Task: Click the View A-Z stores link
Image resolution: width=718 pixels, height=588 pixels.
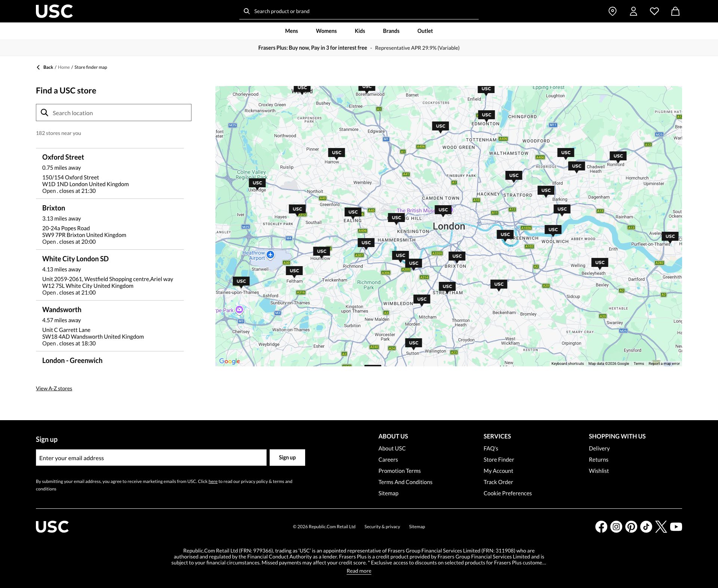Action: (x=53, y=388)
